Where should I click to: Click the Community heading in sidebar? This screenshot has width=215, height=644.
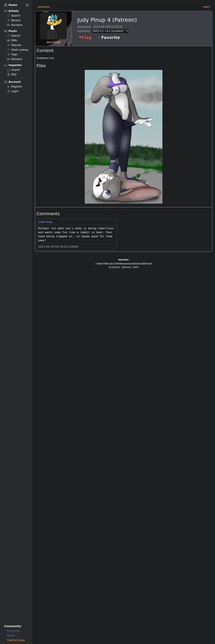(x=13, y=626)
